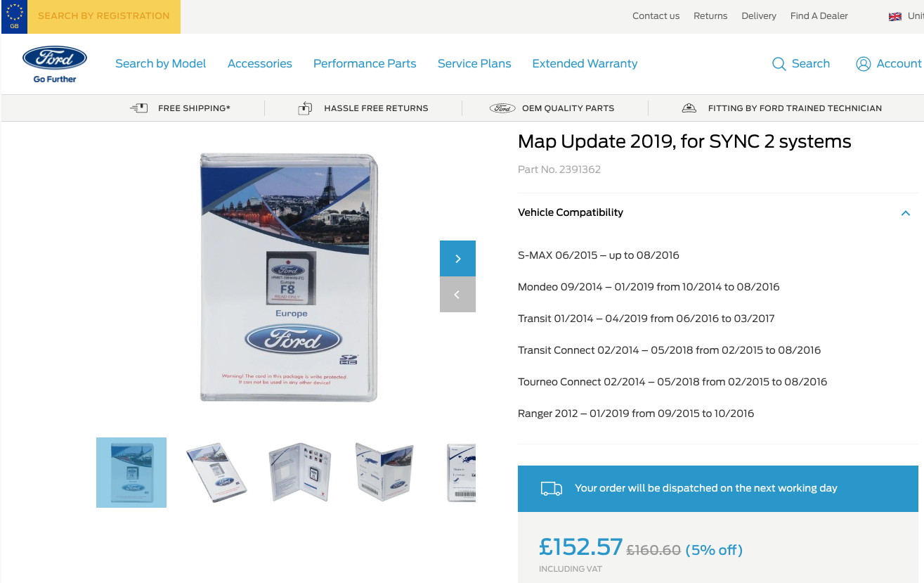
Task: Click Mondeo 09/2014 compatibility line
Action: pos(649,287)
